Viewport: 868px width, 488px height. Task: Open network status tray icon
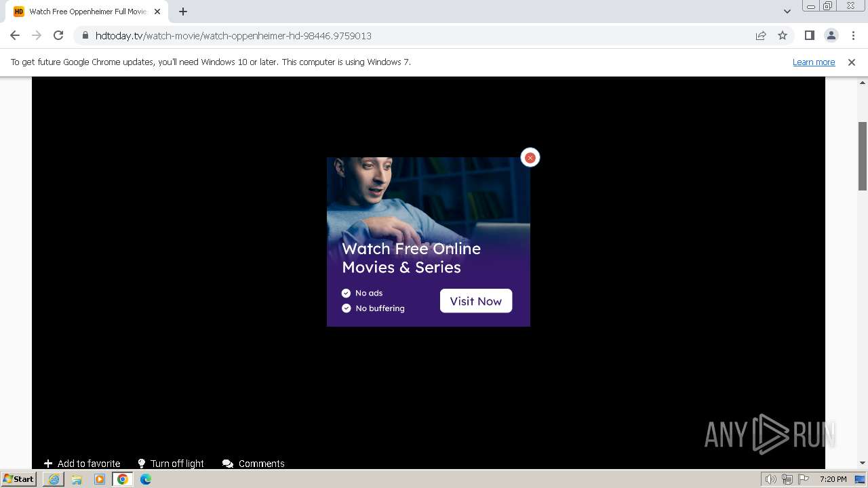(x=787, y=479)
